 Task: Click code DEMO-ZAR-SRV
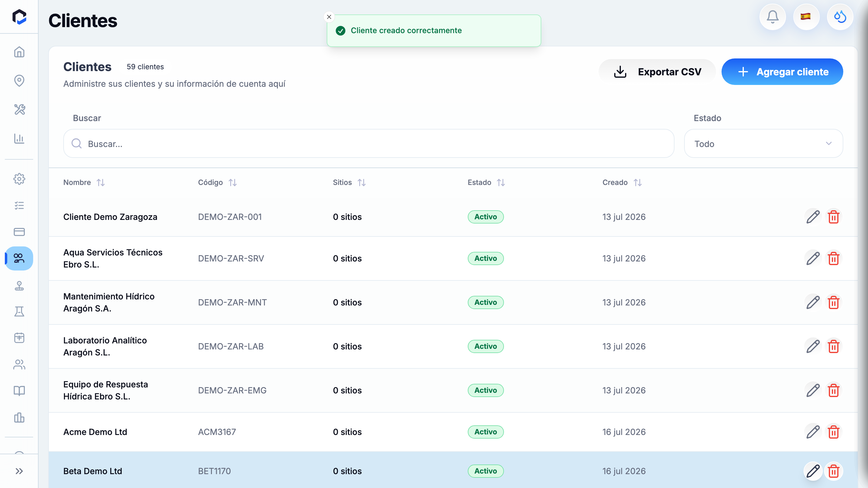click(x=231, y=258)
